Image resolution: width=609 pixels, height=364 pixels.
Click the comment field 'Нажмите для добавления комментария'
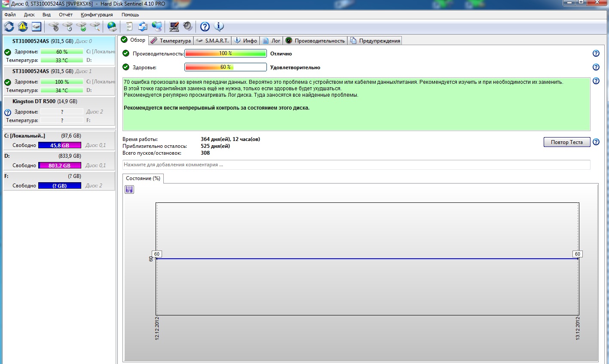coord(356,165)
